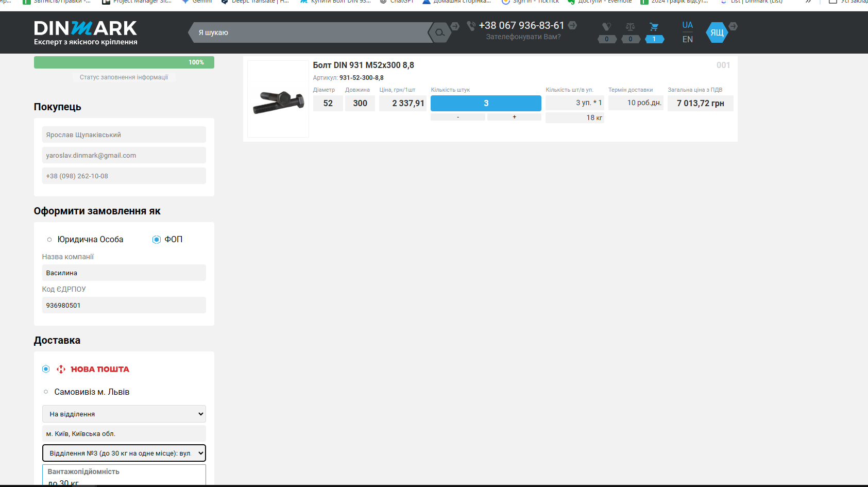The height and width of the screenshot is (487, 868).
Task: Increase bolt quantity with plus button
Action: (514, 117)
